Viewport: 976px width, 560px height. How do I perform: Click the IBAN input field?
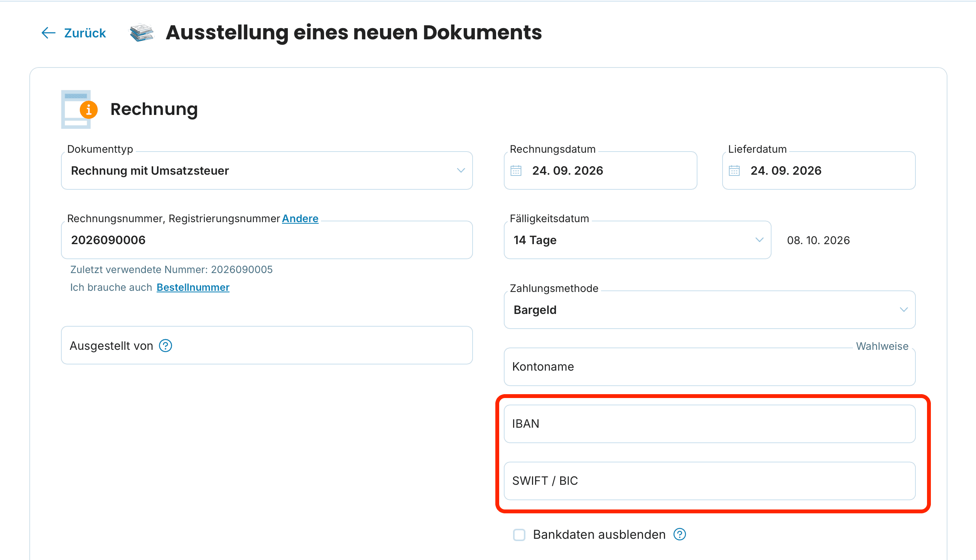pyautogui.click(x=710, y=424)
